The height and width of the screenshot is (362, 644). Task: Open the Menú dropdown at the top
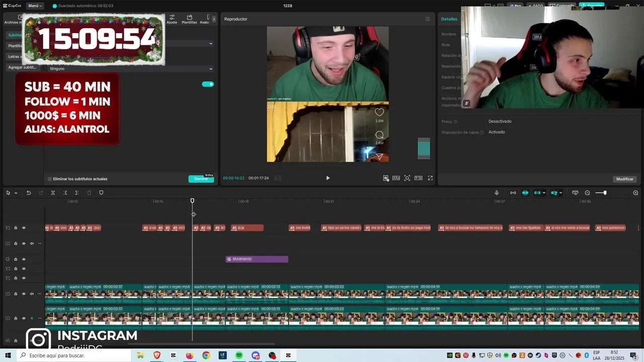pos(35,6)
